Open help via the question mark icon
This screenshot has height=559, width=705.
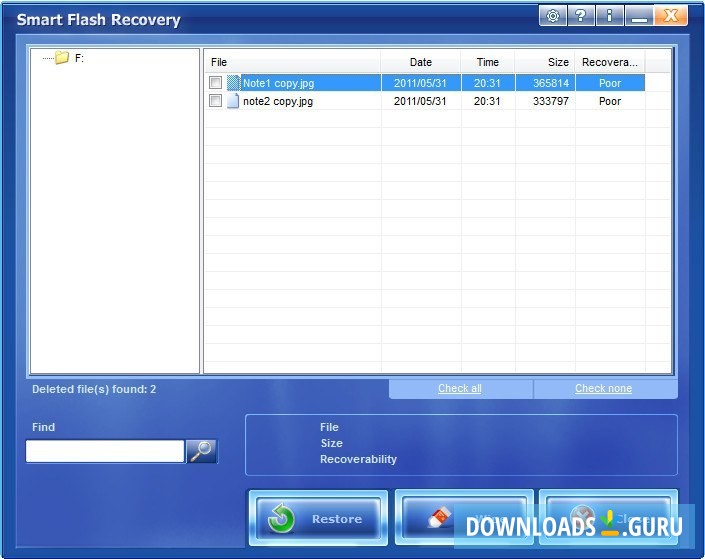tap(580, 16)
